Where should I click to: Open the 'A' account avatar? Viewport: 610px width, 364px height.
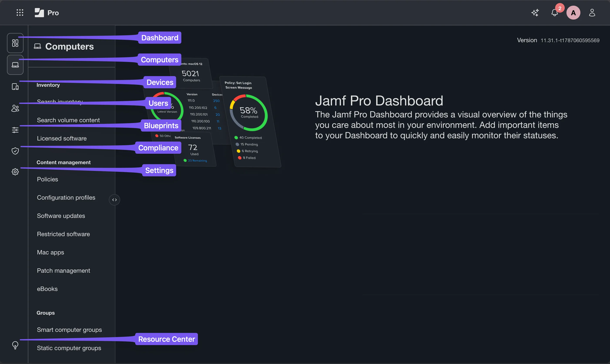click(x=573, y=13)
